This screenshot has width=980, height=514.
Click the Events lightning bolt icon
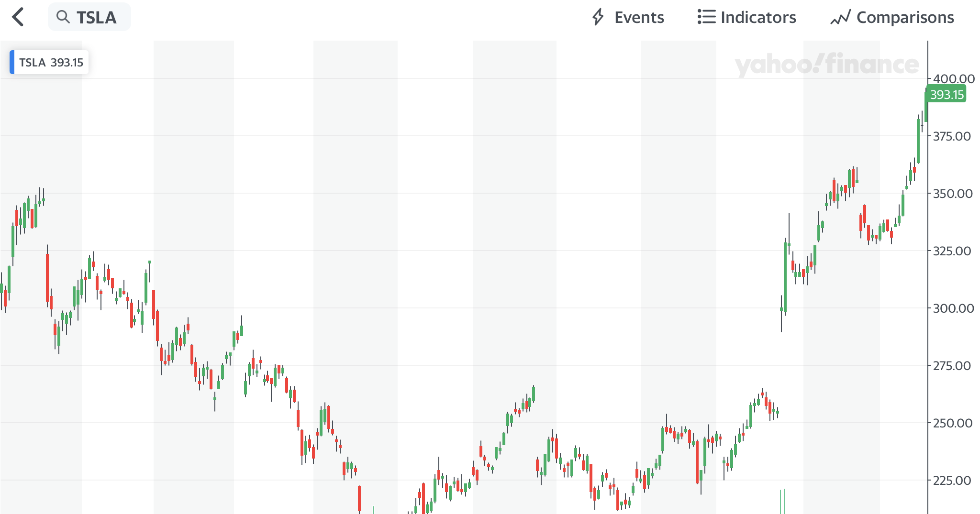[x=598, y=17]
